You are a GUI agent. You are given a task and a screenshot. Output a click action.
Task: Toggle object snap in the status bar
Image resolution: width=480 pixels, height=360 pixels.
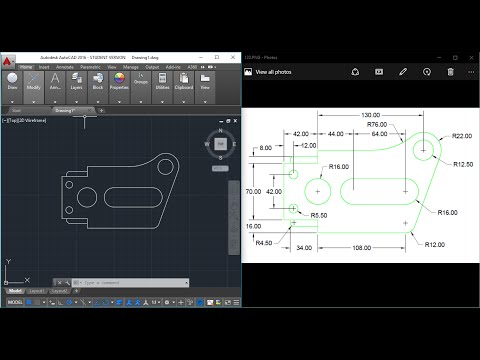click(106, 302)
